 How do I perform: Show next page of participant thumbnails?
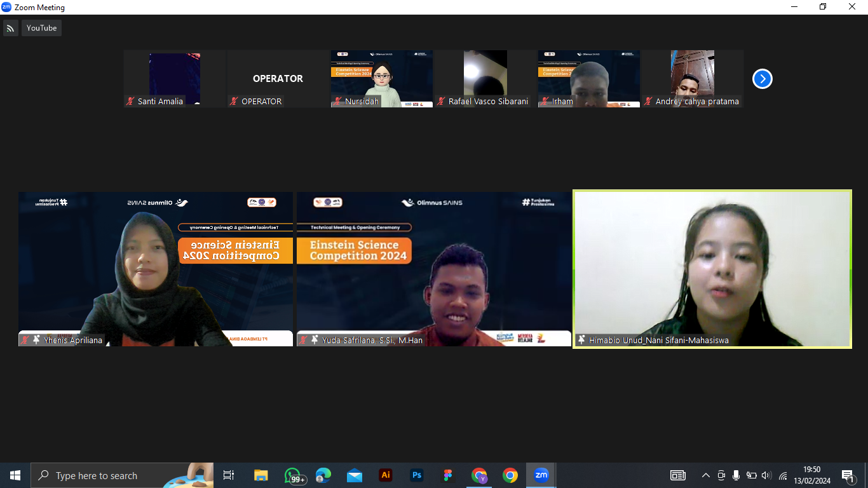(x=762, y=79)
